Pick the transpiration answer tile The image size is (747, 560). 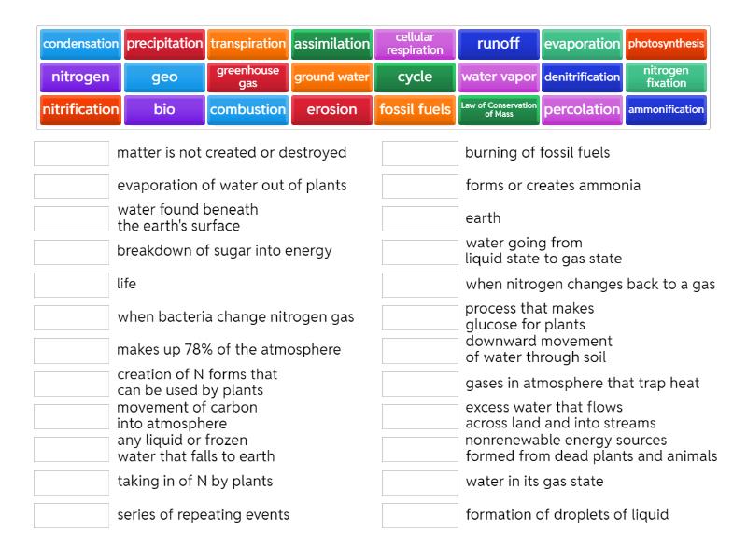[x=248, y=44]
